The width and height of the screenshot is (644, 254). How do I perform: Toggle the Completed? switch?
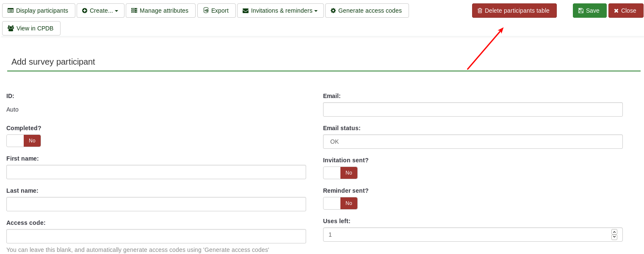[x=24, y=141]
